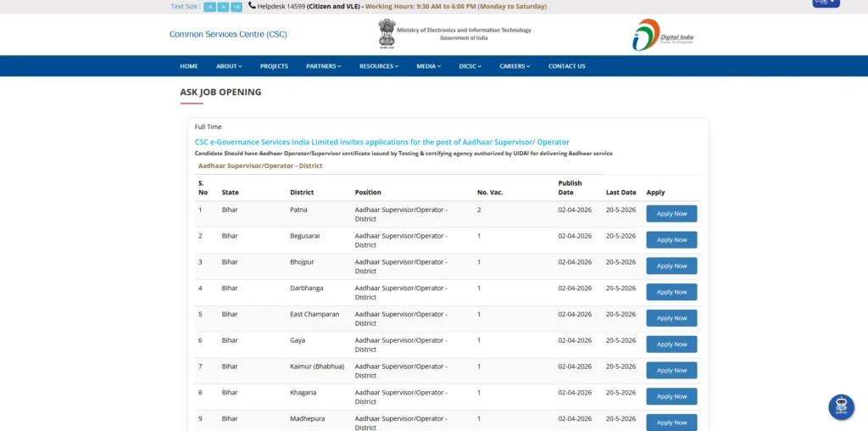This screenshot has width=868, height=431.
Task: Click the 'Publish Date' column header
Action: [x=570, y=188]
